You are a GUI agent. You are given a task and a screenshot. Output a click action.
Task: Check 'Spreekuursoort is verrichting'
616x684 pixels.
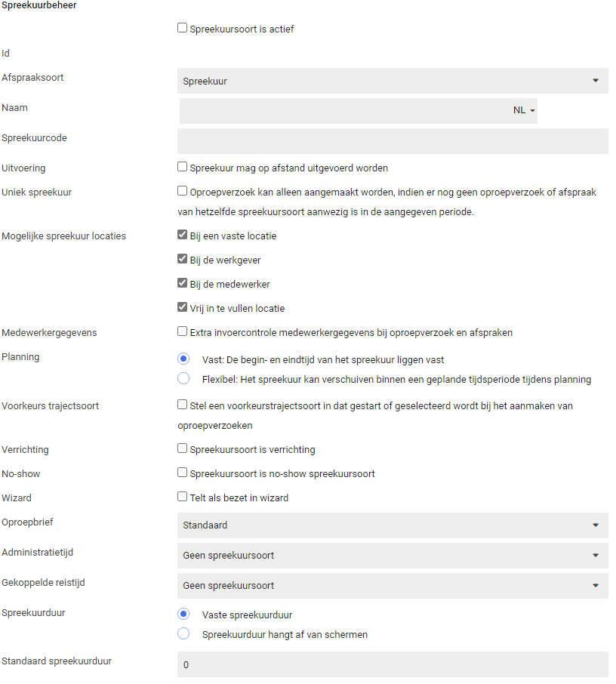tap(182, 448)
